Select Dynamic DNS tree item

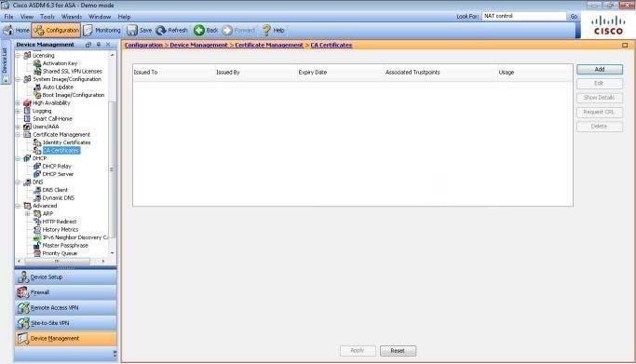click(x=58, y=197)
